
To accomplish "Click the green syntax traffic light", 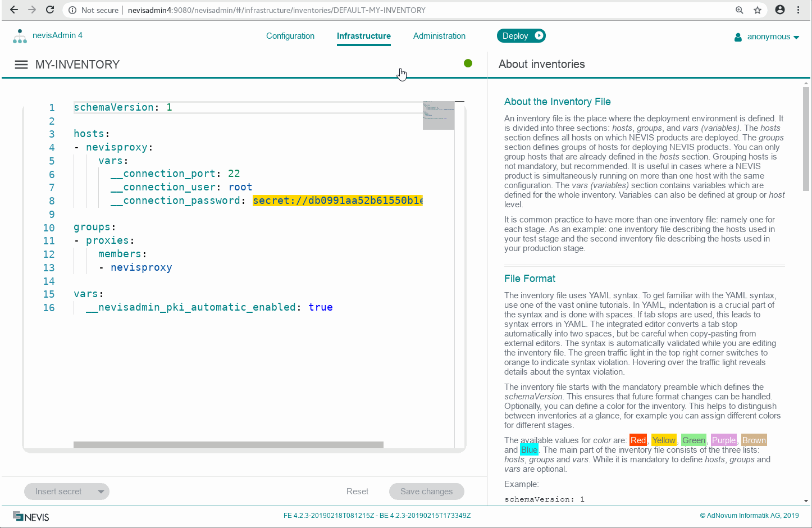I will coord(468,63).
